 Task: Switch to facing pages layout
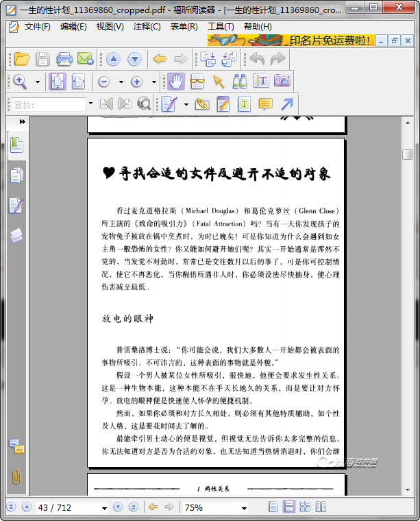point(321,507)
